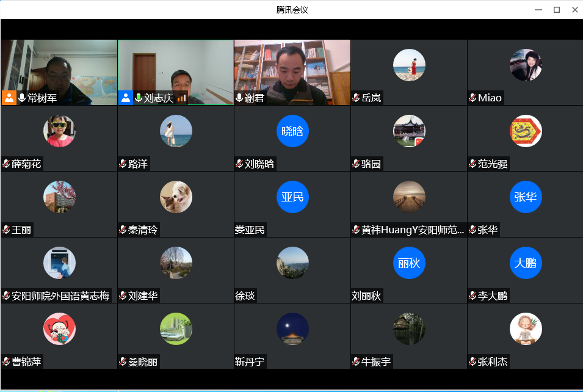Click 黄祎HuangY's pier sunset avatar
This screenshot has width=583, height=392.
coord(409,197)
